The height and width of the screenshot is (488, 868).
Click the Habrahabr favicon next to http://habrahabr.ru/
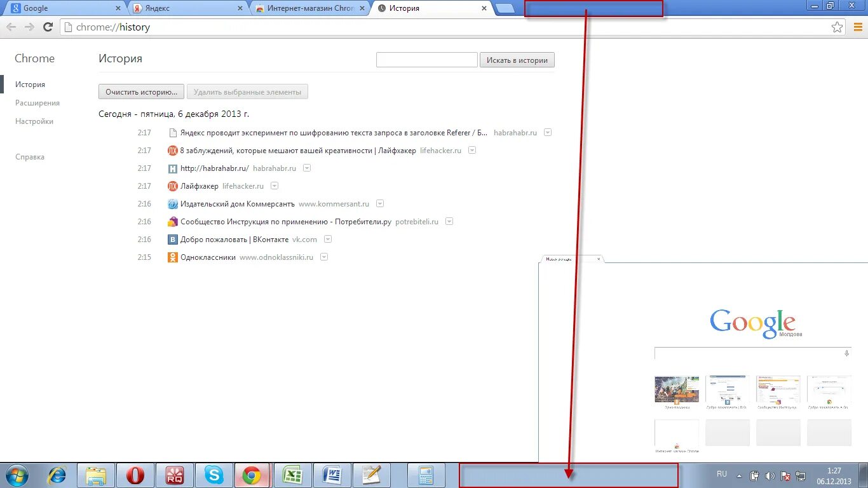point(173,168)
